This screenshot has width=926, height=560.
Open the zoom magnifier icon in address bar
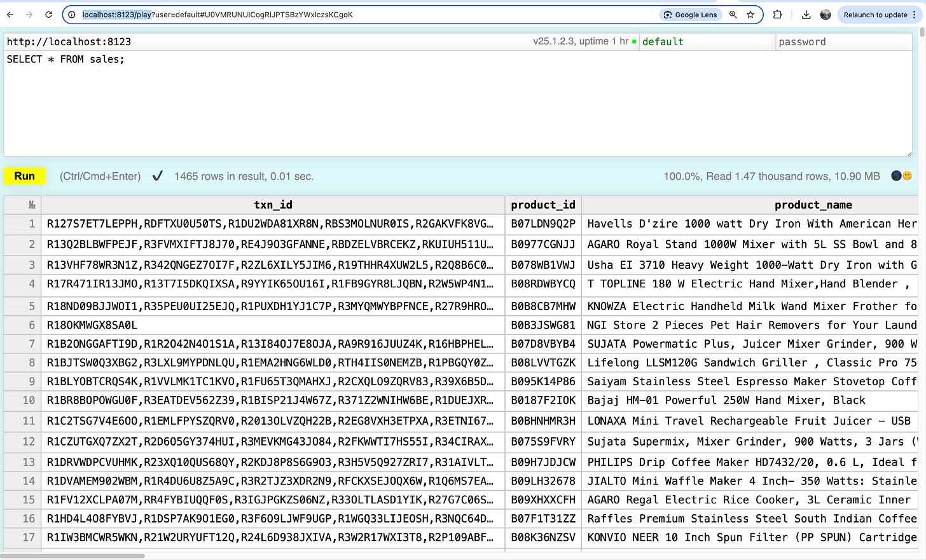(733, 15)
